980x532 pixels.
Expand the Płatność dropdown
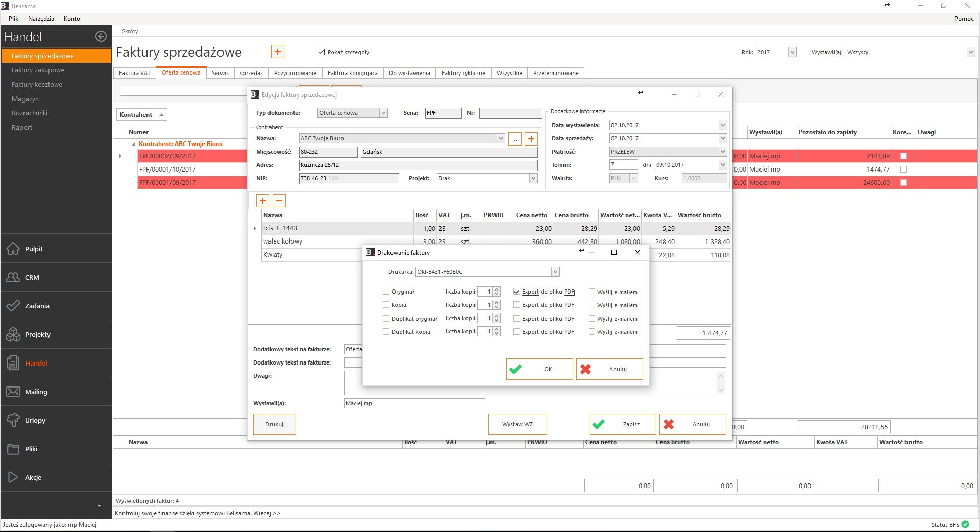pyautogui.click(x=722, y=152)
